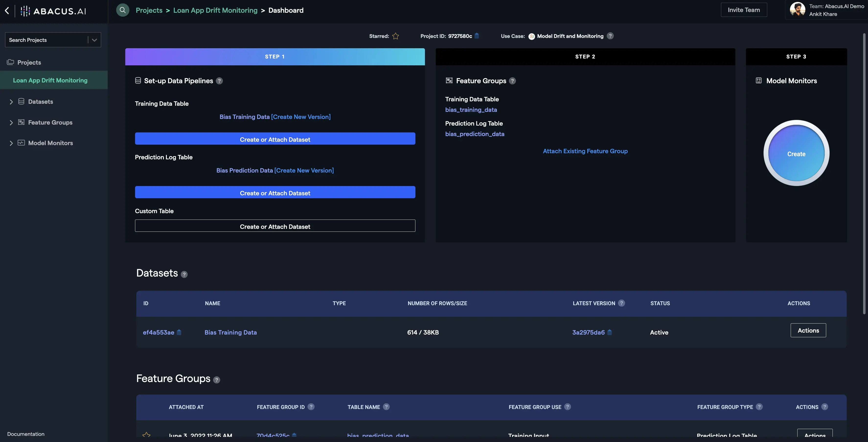The width and height of the screenshot is (868, 442).
Task: Open the Datasets section help icon
Action: coord(184,274)
